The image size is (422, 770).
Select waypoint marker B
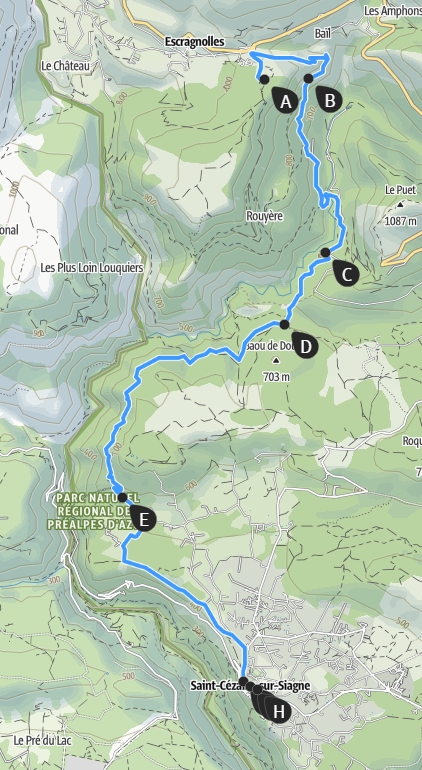coord(329,99)
